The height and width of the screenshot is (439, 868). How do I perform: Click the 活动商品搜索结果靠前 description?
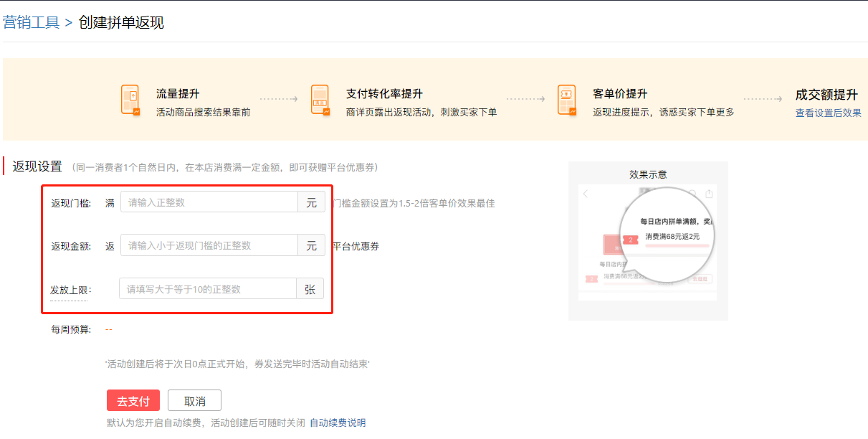(204, 113)
